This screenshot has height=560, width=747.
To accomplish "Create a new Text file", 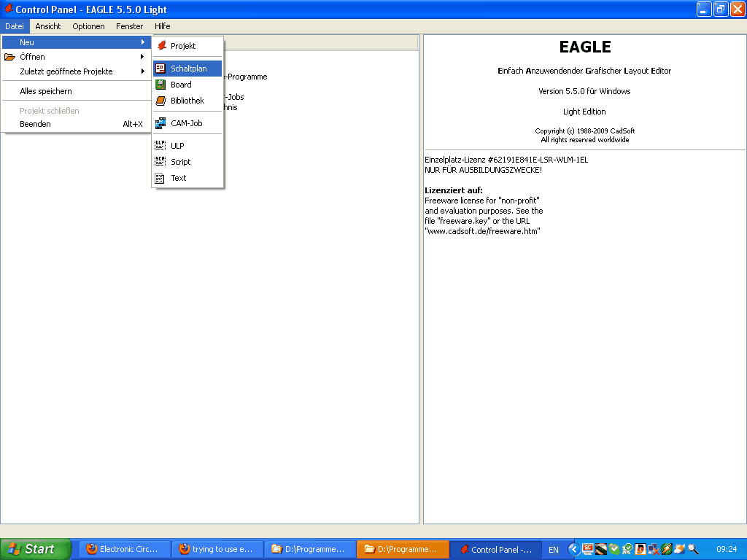I will click(187, 178).
